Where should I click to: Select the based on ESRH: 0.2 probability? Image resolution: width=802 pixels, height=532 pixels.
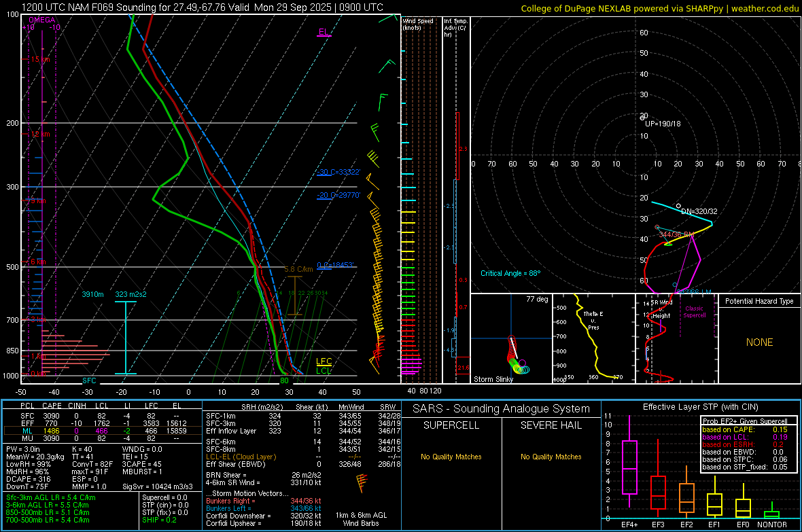743,444
